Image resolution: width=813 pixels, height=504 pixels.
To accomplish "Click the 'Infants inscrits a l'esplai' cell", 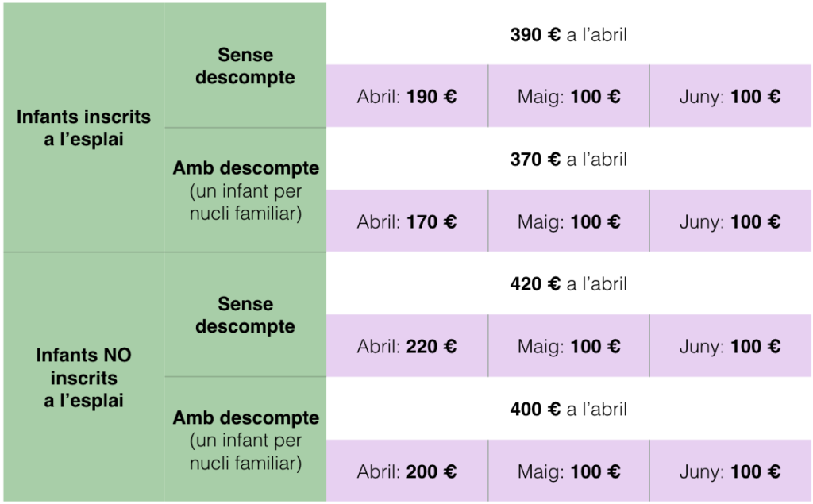I will point(84,128).
